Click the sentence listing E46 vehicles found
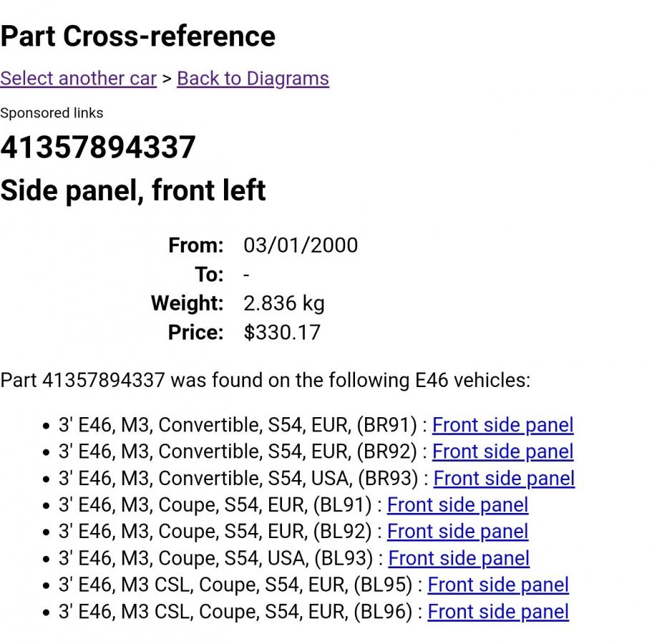The width and height of the screenshot is (657, 644). point(265,380)
